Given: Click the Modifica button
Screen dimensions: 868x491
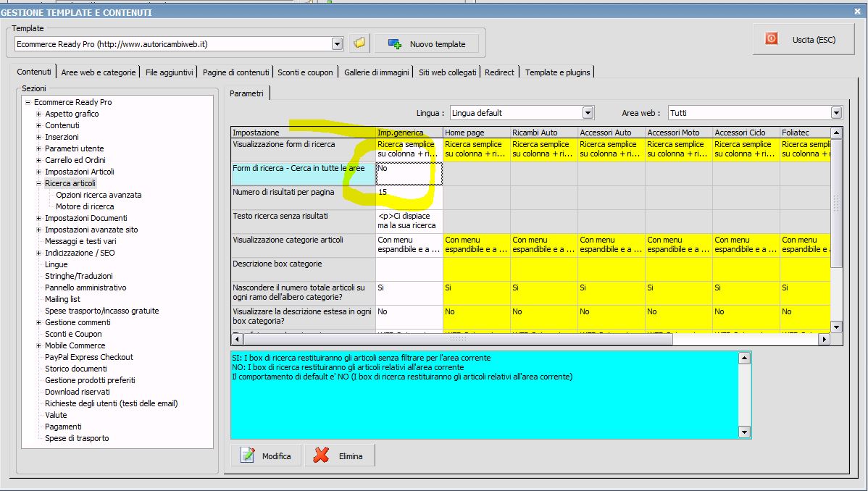Looking at the screenshot, I should click(x=266, y=456).
